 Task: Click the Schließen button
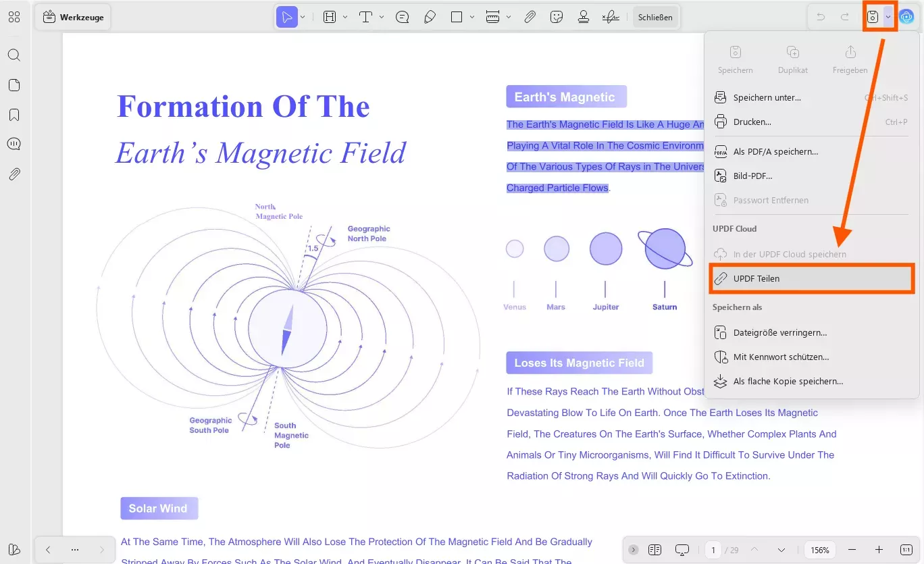(x=655, y=18)
